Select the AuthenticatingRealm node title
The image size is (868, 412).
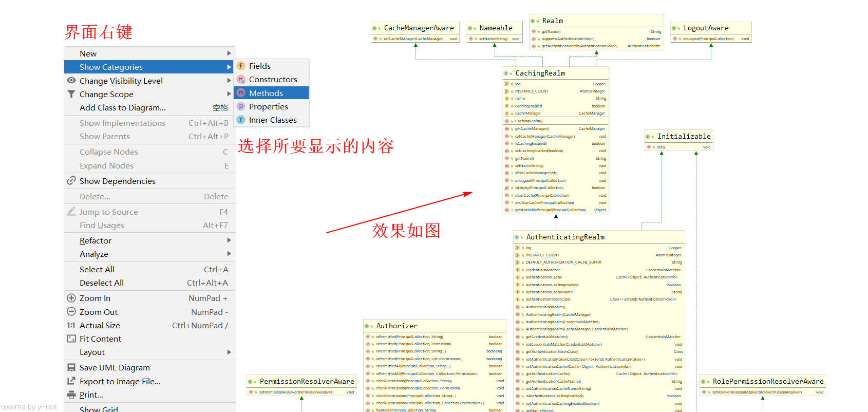(x=565, y=237)
